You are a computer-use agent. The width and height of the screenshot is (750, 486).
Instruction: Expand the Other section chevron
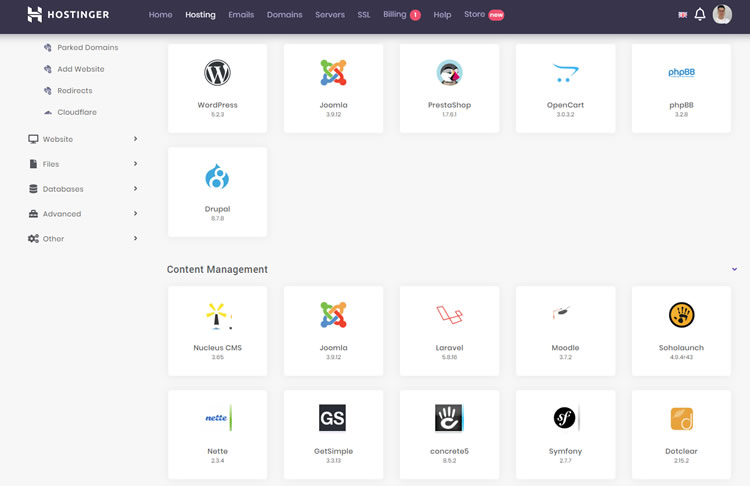point(135,238)
